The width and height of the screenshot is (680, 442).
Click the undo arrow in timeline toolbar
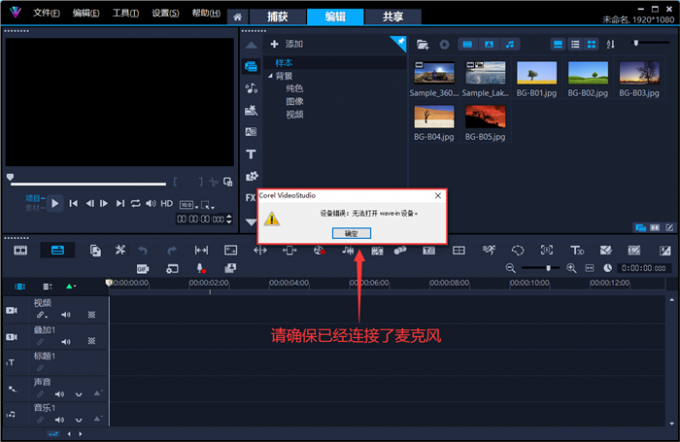pyautogui.click(x=143, y=250)
